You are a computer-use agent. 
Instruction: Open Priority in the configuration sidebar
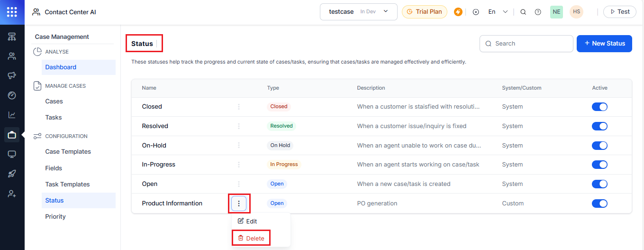pyautogui.click(x=55, y=217)
